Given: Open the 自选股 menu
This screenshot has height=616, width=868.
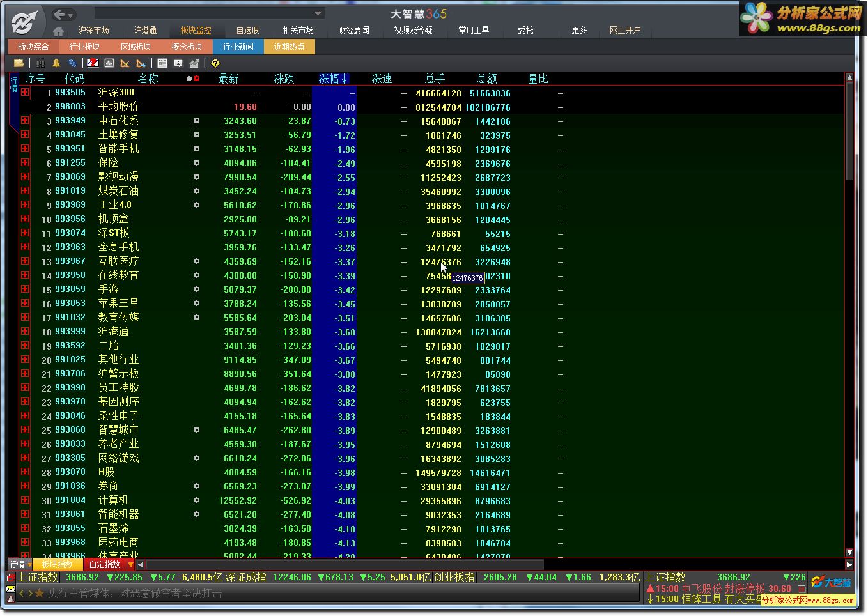Looking at the screenshot, I should click(247, 30).
